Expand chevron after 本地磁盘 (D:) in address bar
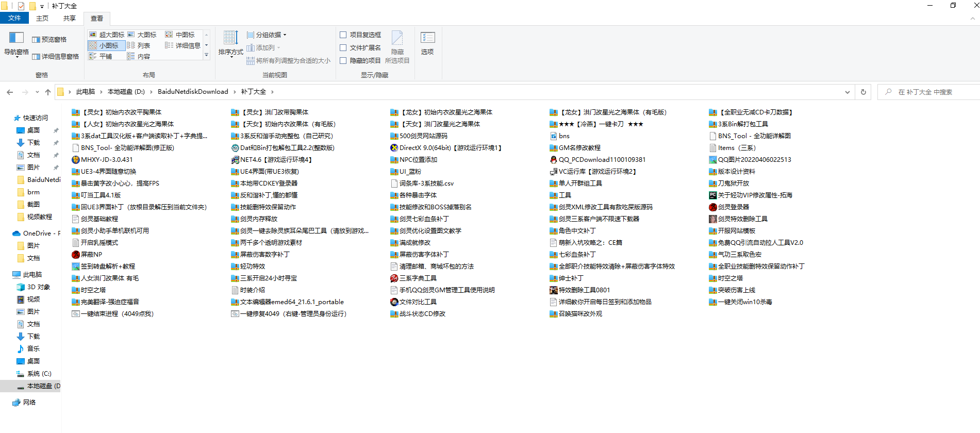This screenshot has width=980, height=433. click(152, 92)
